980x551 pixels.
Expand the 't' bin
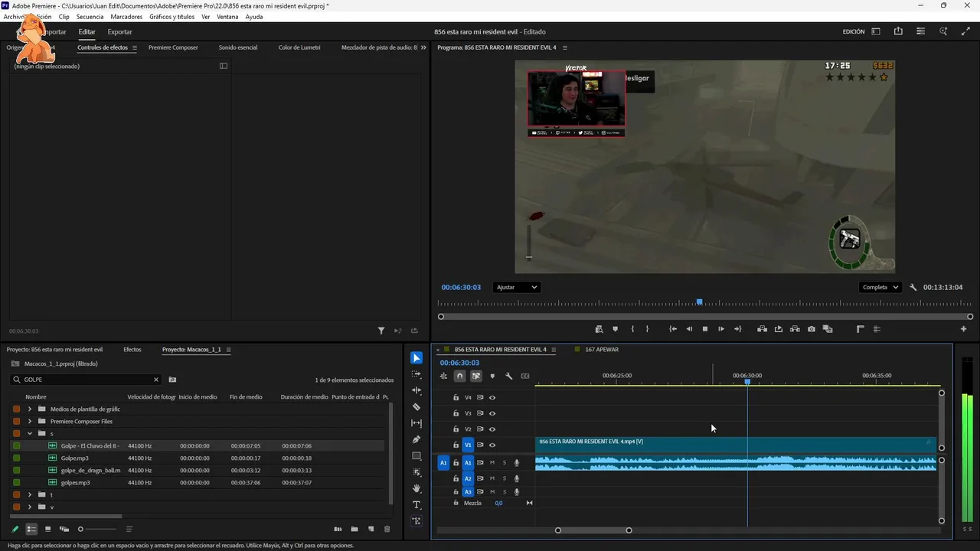coord(30,494)
